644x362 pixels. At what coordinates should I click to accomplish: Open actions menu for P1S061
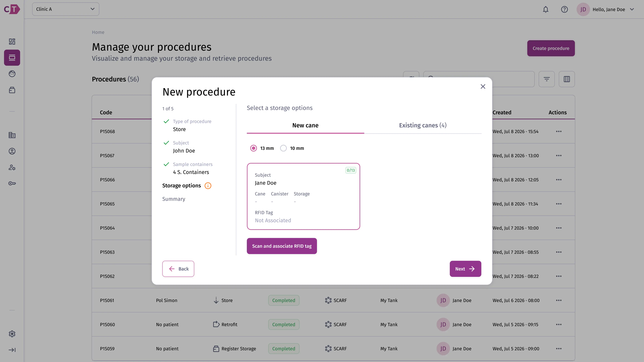coord(559,300)
